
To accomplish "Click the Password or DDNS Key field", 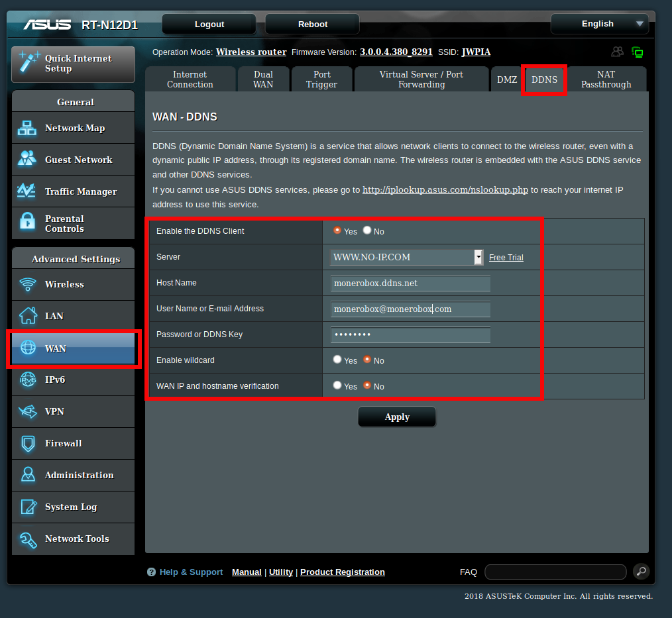I will point(410,335).
